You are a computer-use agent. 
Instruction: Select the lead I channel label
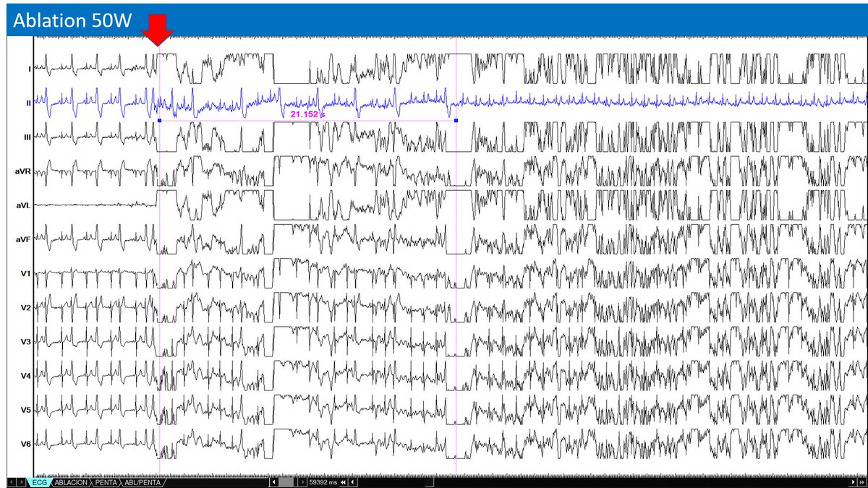[x=29, y=69]
